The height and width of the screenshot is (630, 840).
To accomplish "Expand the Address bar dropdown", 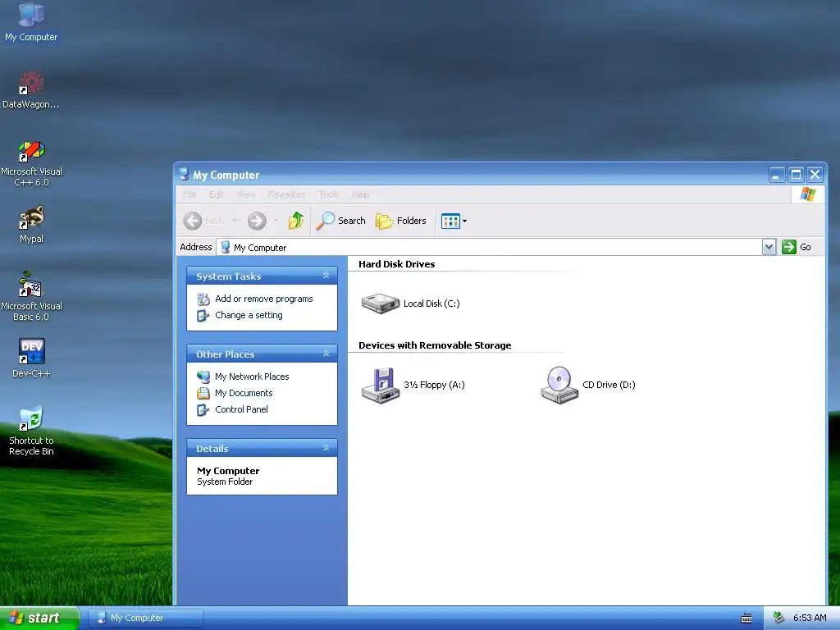I will [x=769, y=247].
